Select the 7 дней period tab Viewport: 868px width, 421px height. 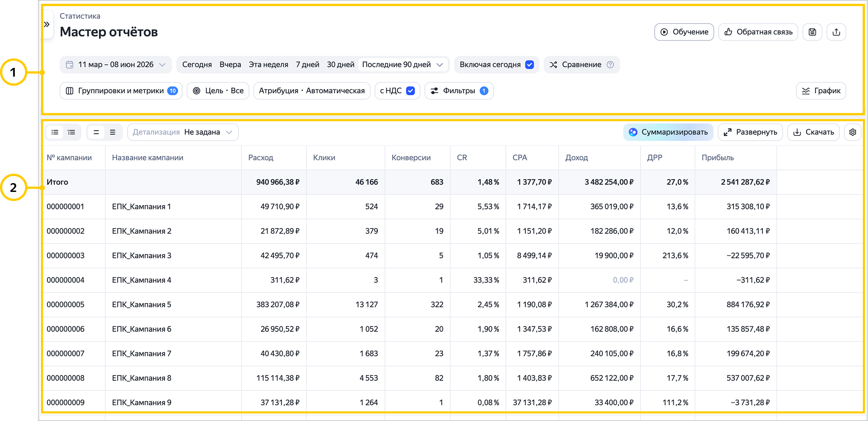[x=307, y=65]
